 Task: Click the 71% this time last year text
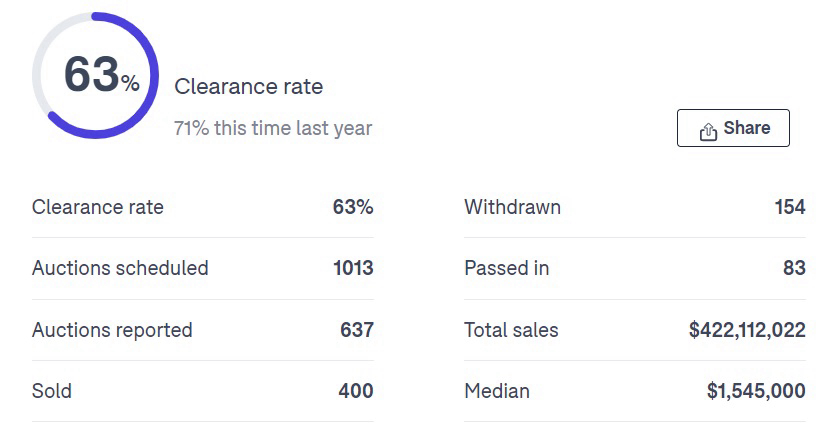pyautogui.click(x=273, y=129)
